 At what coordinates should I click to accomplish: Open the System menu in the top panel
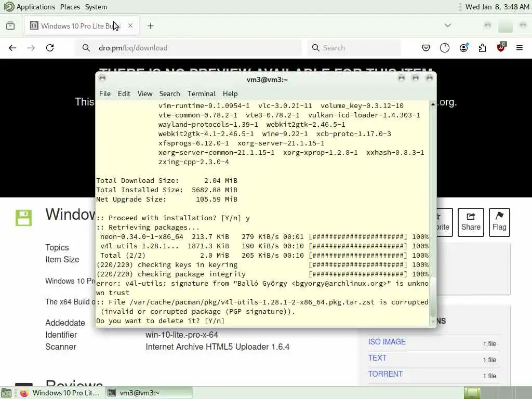(96, 7)
